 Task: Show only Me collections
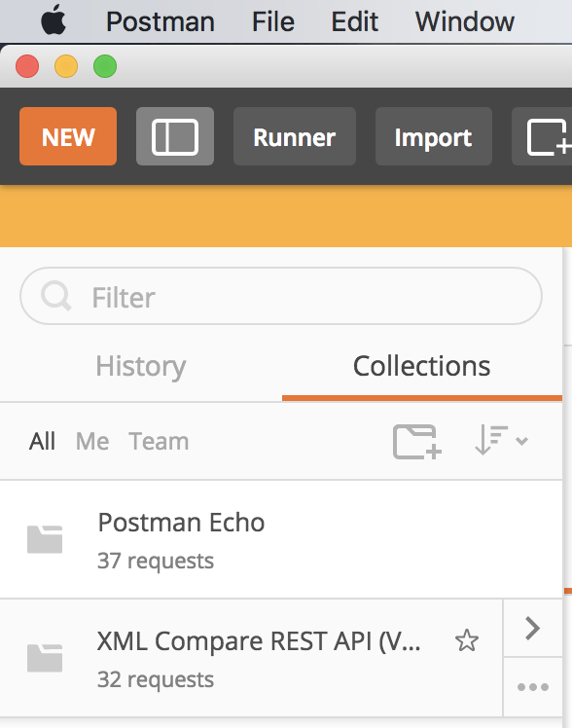(x=92, y=441)
